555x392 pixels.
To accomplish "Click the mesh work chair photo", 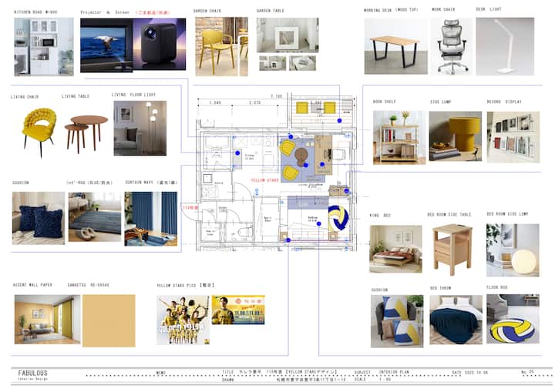I will click(x=451, y=46).
